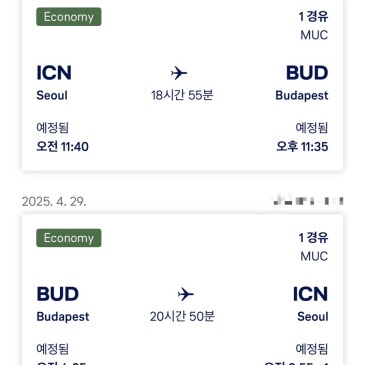Click the 18시간 55분 duration text
365x365 pixels.
pos(182,95)
